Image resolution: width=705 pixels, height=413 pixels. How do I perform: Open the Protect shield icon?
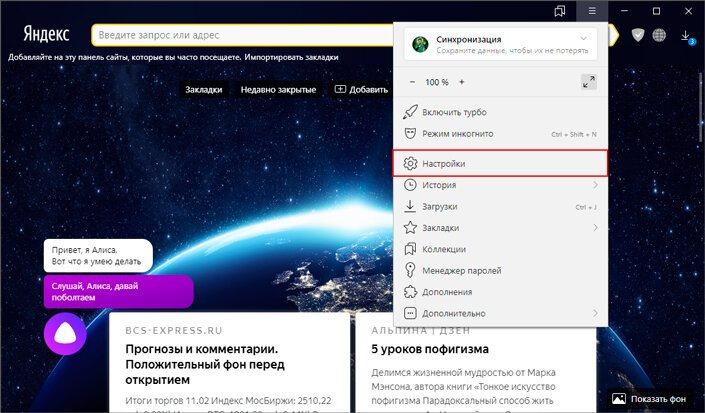tap(638, 35)
